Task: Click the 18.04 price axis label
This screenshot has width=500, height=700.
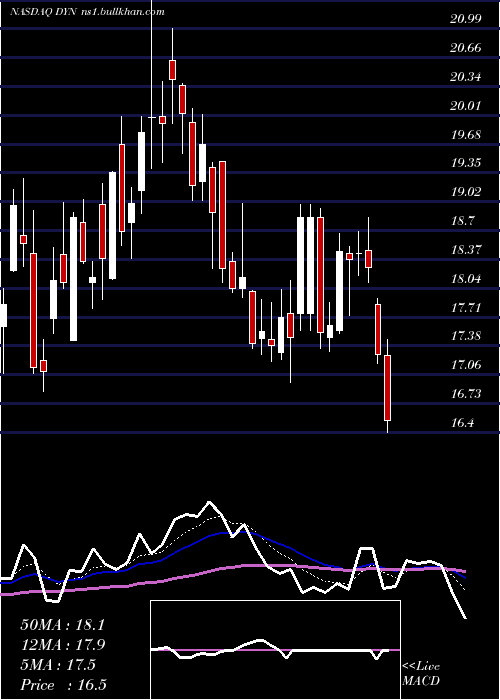Action: pyautogui.click(x=466, y=279)
